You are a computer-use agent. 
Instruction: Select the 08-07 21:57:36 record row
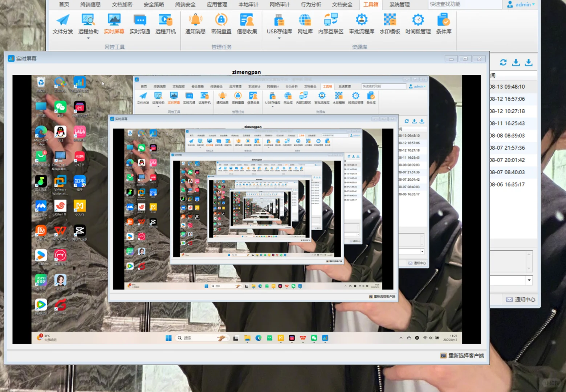[513, 148]
